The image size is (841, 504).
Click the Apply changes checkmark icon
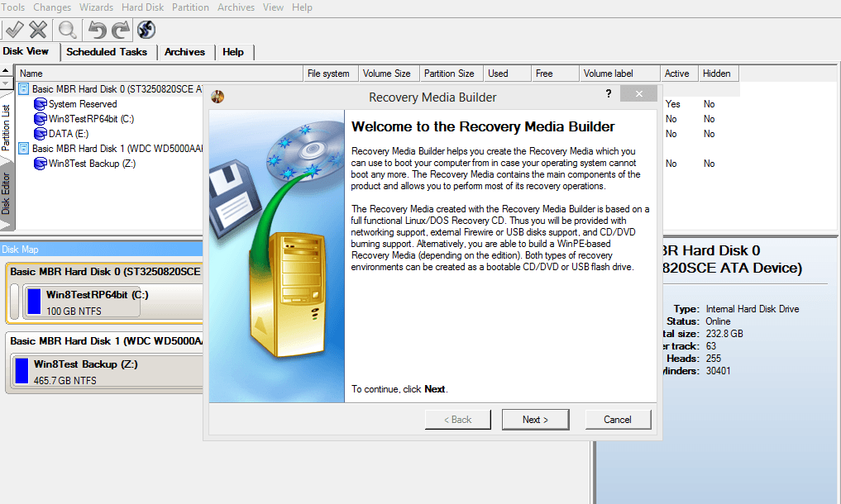[13, 30]
